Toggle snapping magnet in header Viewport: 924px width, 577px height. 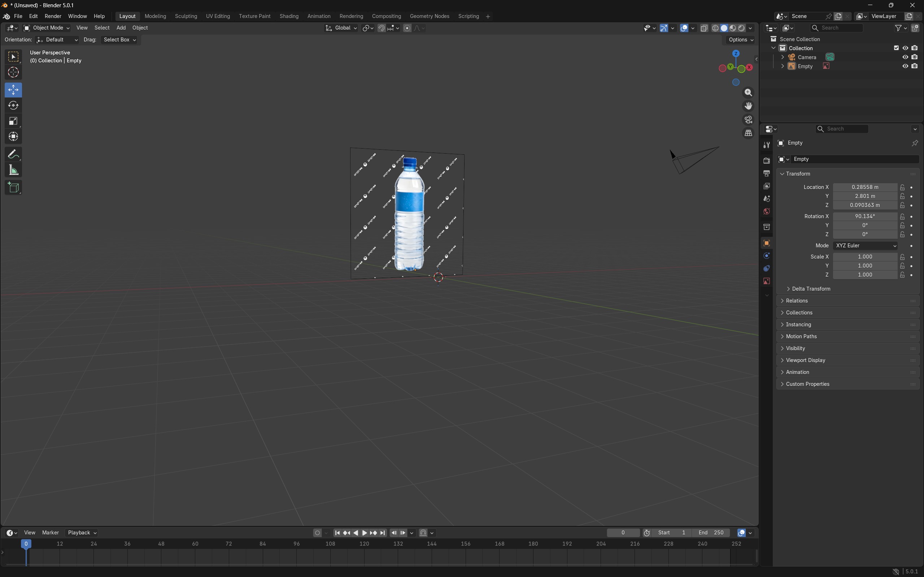coord(382,28)
